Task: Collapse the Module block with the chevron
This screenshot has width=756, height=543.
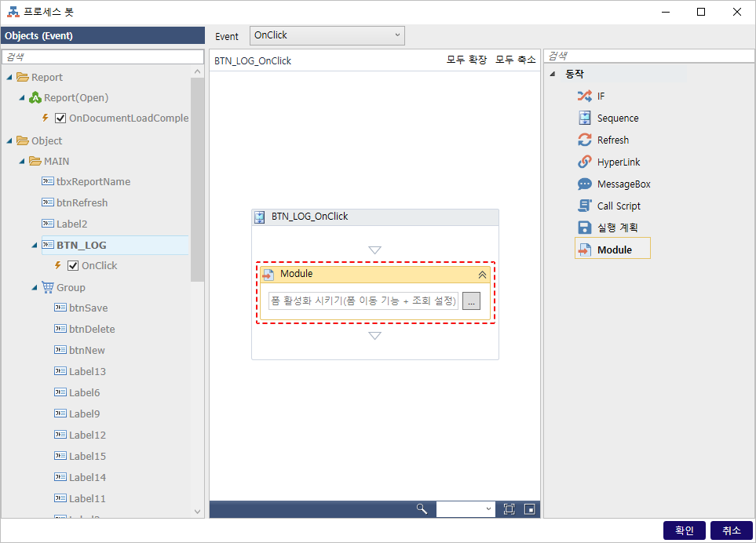Action: click(482, 275)
